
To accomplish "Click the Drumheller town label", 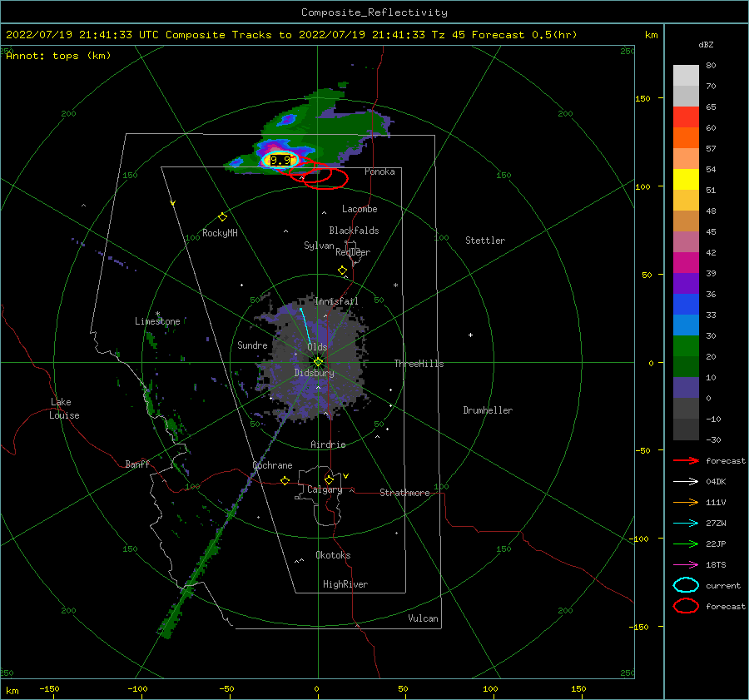I will pos(488,410).
